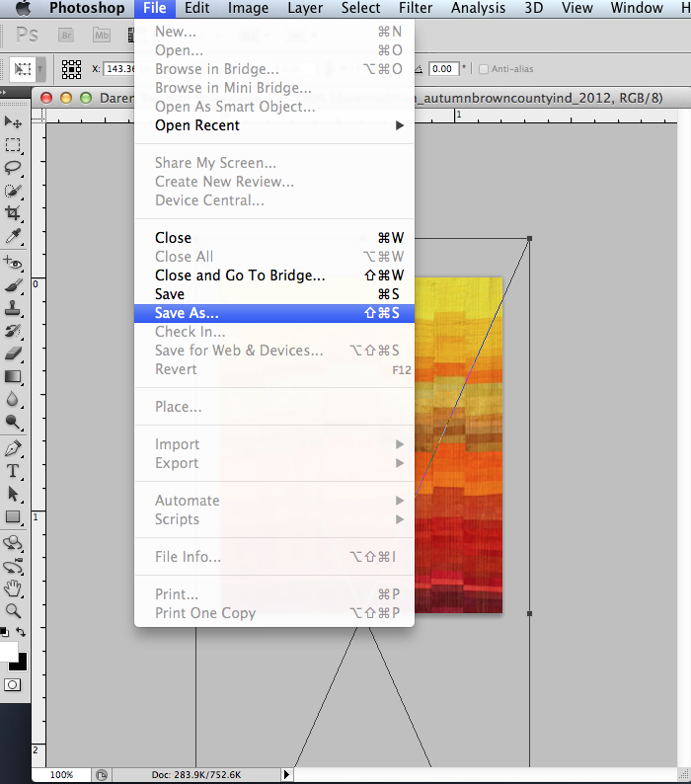The height and width of the screenshot is (784, 691).
Task: Select the Eraser tool
Action: click(x=13, y=354)
